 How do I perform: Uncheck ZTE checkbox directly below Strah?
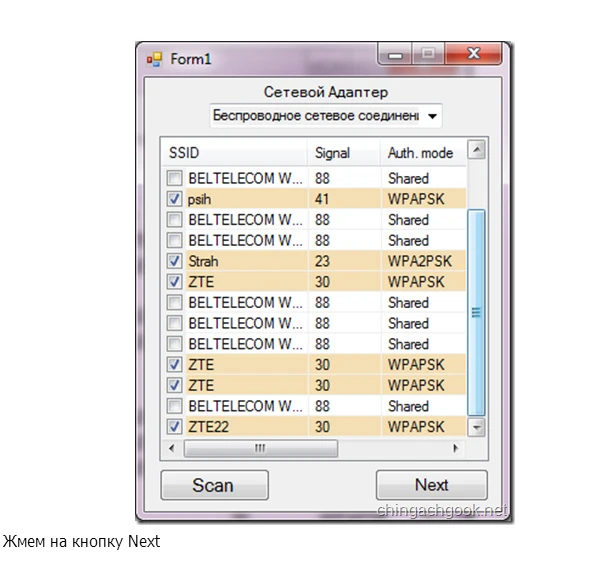pos(175,282)
